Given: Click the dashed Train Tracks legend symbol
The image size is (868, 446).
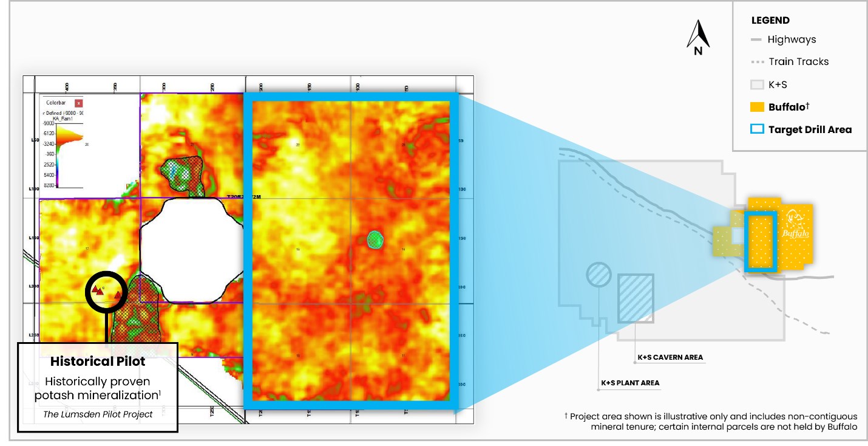Looking at the screenshot, I should (x=756, y=62).
